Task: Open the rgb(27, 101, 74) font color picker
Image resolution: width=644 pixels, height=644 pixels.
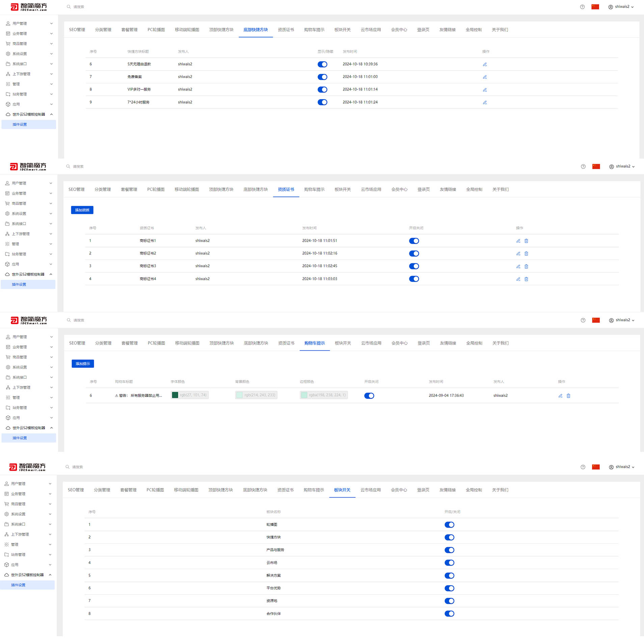Action: click(x=175, y=395)
